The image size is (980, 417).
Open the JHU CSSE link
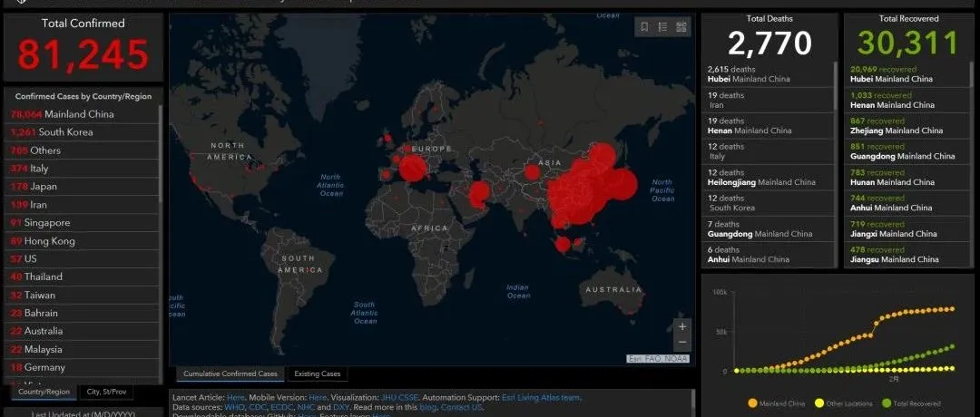(x=398, y=397)
